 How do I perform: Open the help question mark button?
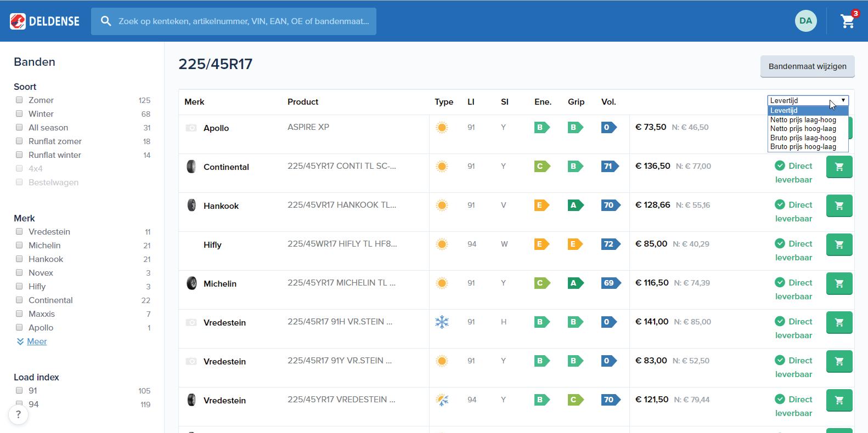click(x=18, y=414)
